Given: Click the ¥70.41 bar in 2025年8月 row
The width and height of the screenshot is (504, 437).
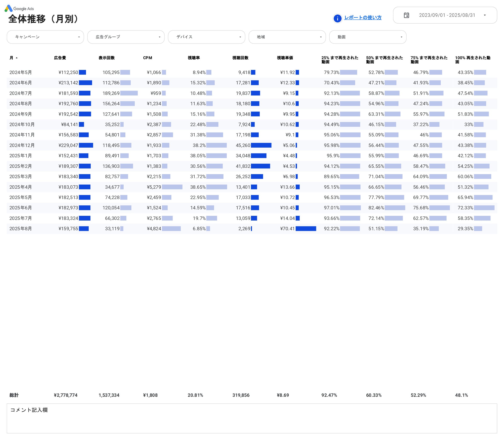Looking at the screenshot, I should tap(306, 229).
